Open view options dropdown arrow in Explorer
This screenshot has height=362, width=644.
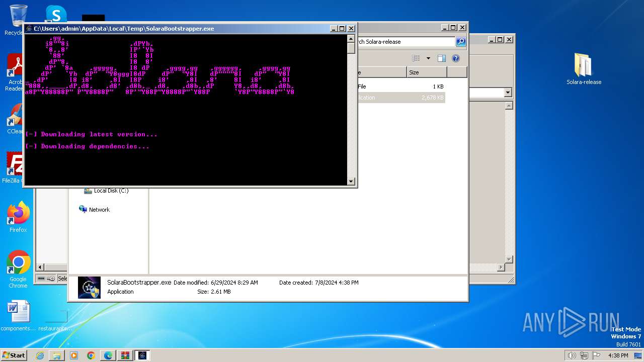(428, 58)
